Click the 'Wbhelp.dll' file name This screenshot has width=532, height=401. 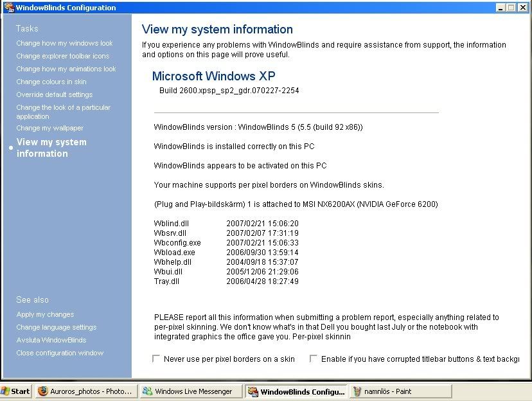173,262
